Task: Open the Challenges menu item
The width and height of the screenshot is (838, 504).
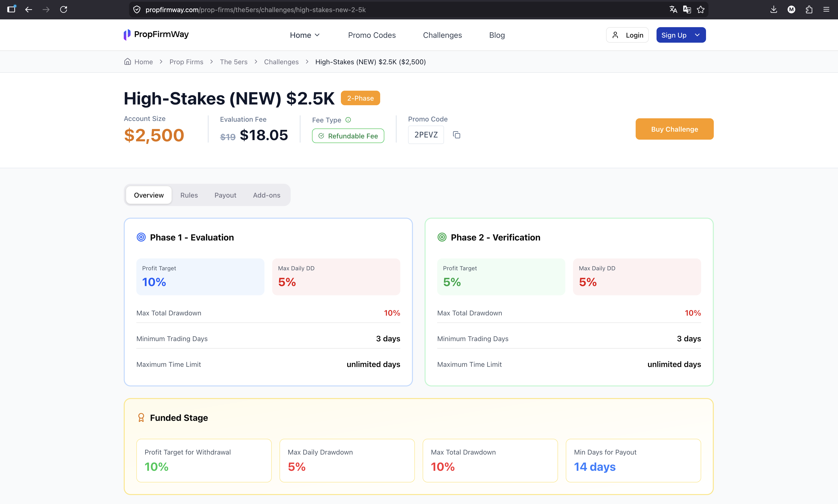Action: (442, 35)
